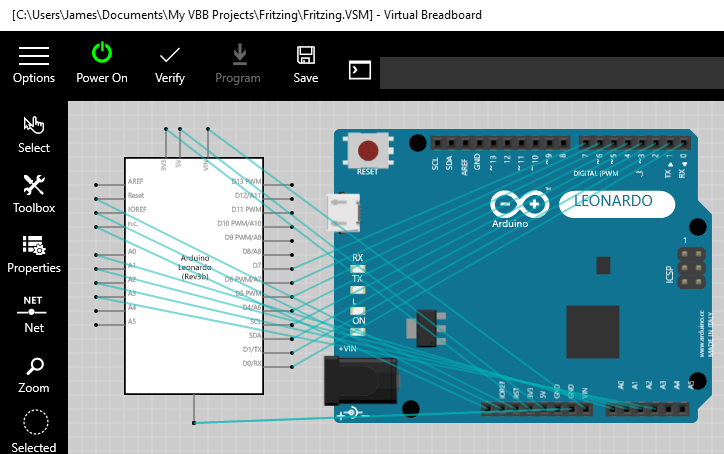Screen dimensions: 724x454
Task: Choose the Select hand tool
Action: click(34, 134)
